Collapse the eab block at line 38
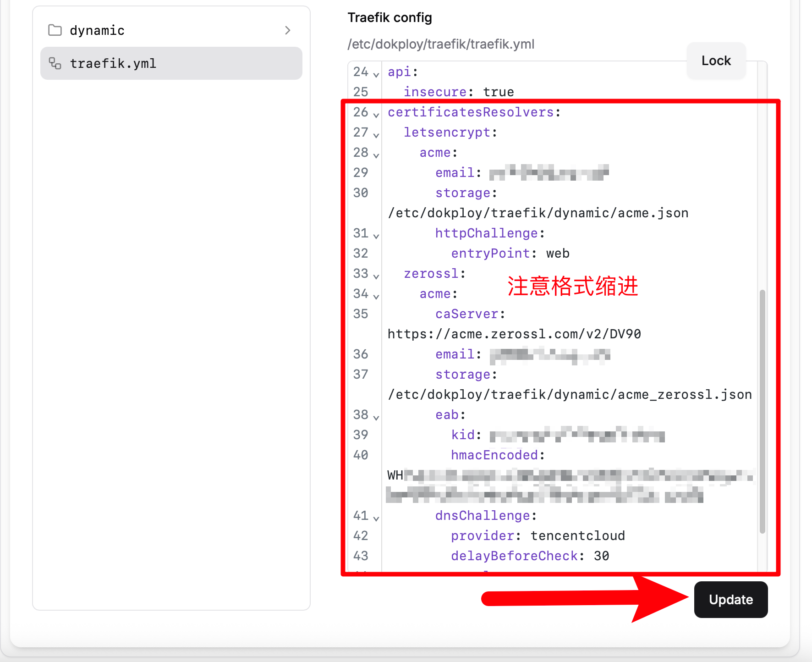Screen dimensions: 812x662 pos(376,417)
